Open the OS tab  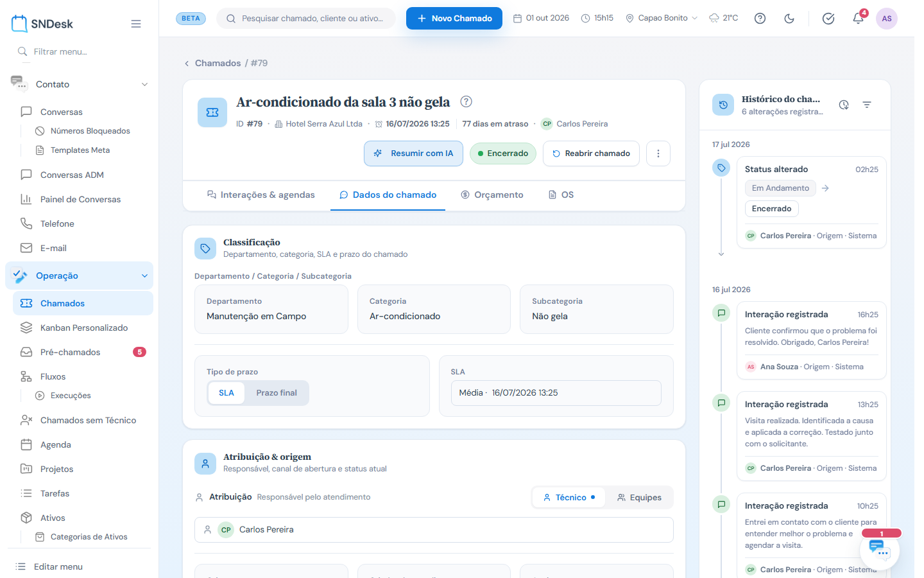point(561,195)
